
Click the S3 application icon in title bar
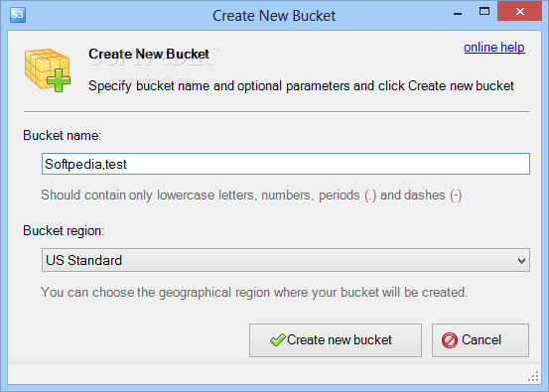click(x=18, y=15)
